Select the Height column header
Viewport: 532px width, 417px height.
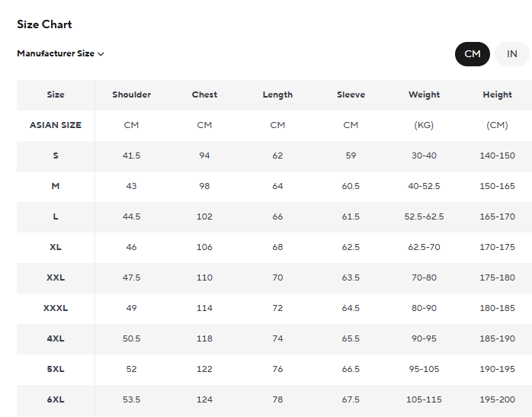point(498,95)
